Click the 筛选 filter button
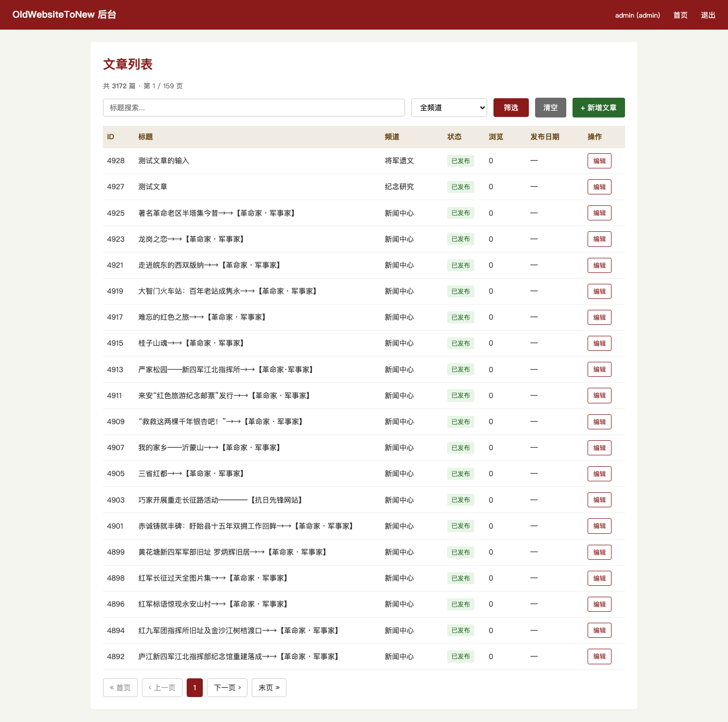The image size is (728, 722). tap(511, 108)
